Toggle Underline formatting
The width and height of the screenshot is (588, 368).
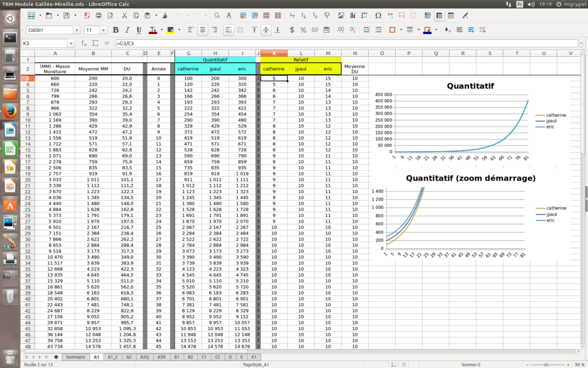coord(139,30)
